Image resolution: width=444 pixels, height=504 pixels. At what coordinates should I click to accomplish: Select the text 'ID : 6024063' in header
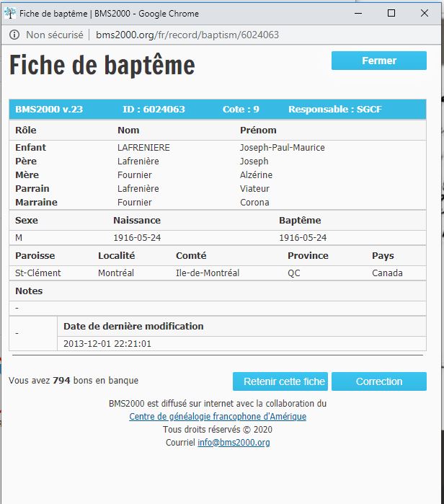pyautogui.click(x=154, y=110)
